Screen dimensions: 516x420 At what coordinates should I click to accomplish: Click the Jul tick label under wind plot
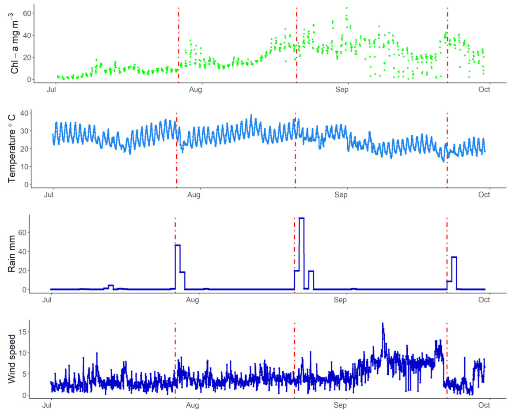click(x=51, y=405)
